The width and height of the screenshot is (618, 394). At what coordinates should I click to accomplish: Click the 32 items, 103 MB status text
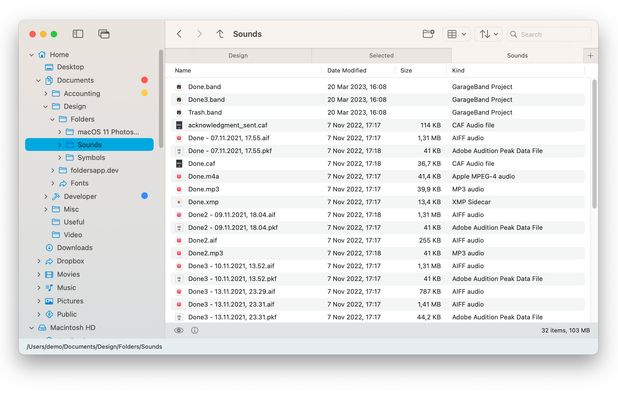(x=566, y=331)
